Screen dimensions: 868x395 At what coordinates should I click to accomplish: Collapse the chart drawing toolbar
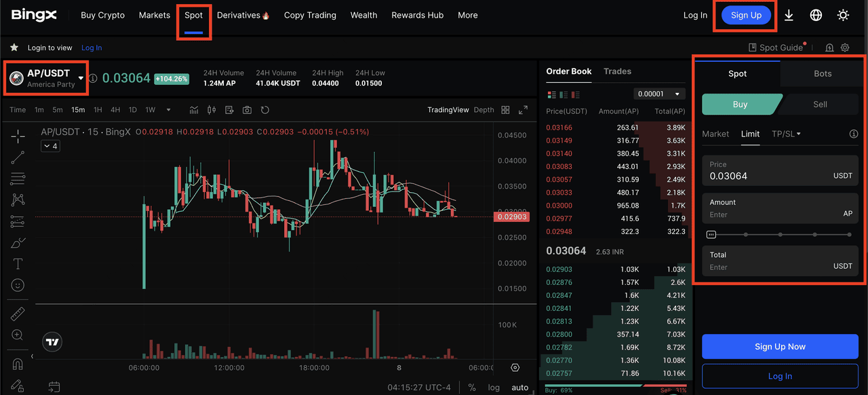(32, 356)
